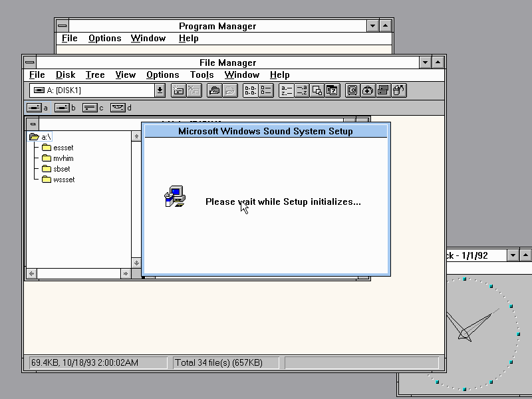
Task: Switch to View Name Only mode
Action: click(250, 90)
